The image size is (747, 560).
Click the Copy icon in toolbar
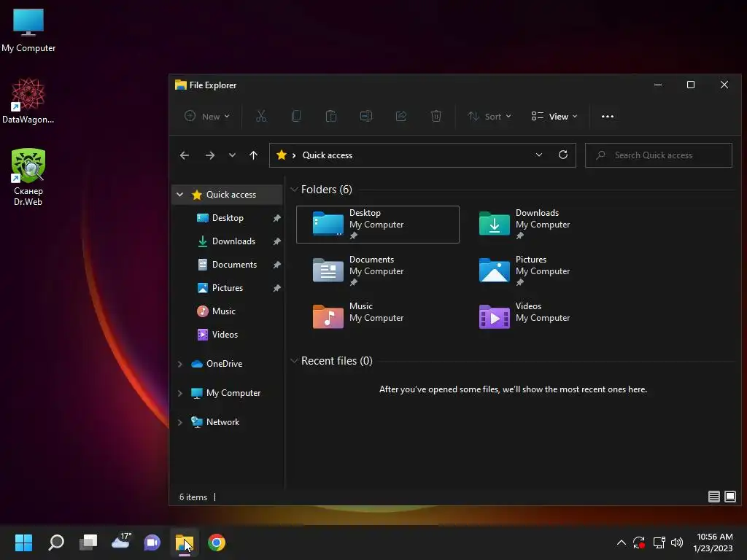296,116
